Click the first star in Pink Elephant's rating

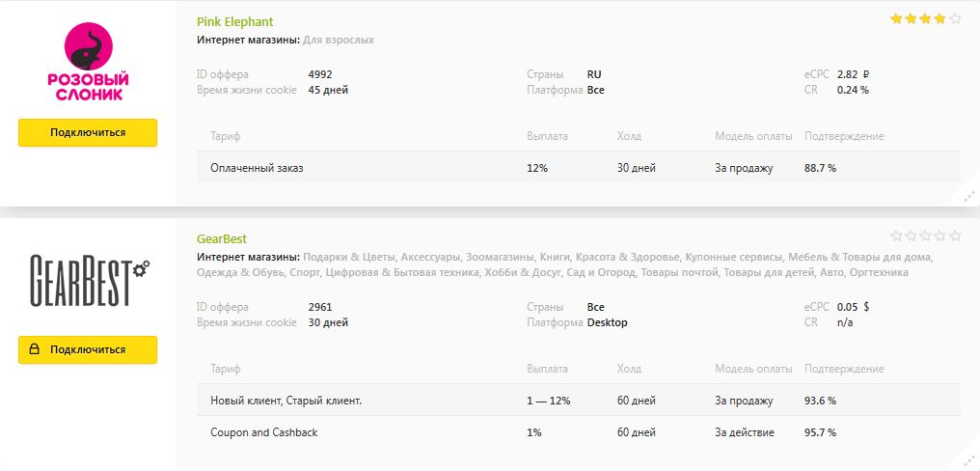coord(894,18)
